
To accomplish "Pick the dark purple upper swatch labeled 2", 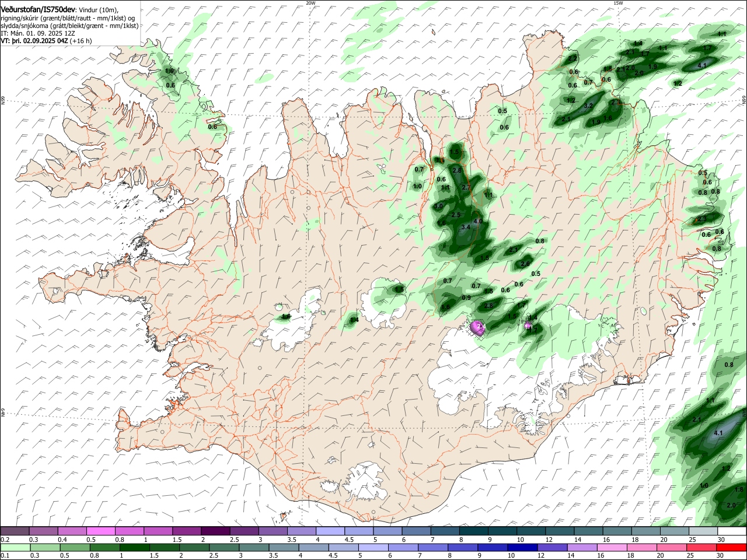I will (215, 531).
